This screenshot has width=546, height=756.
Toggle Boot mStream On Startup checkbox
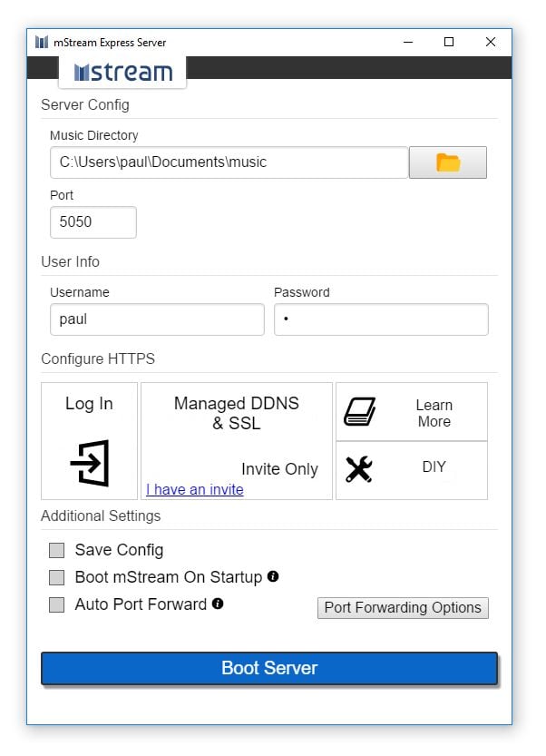click(57, 577)
